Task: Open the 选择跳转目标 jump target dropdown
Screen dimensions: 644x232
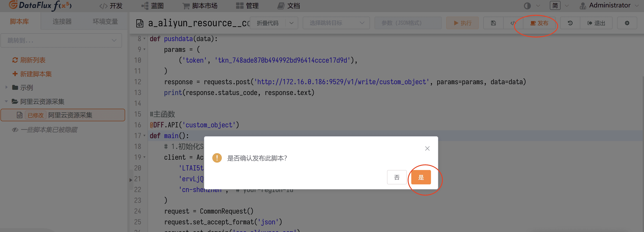Action: pyautogui.click(x=336, y=23)
